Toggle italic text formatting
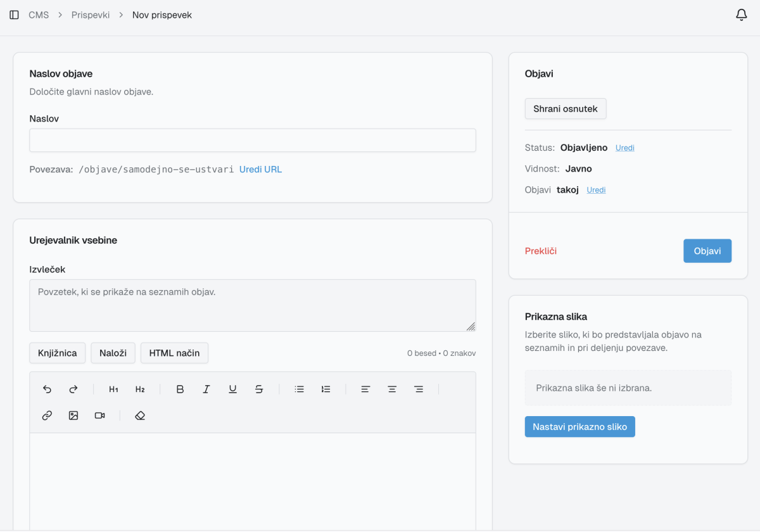Image resolution: width=760 pixels, height=532 pixels. 206,389
